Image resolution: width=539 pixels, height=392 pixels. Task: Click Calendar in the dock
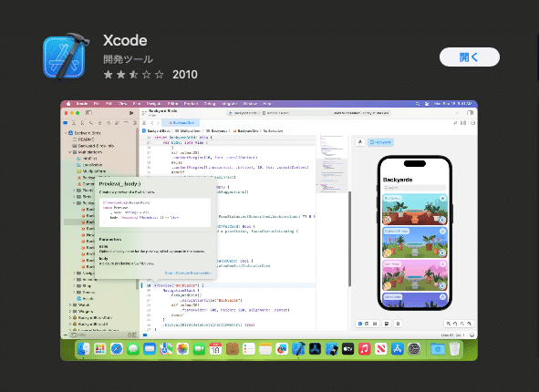[x=215, y=349]
